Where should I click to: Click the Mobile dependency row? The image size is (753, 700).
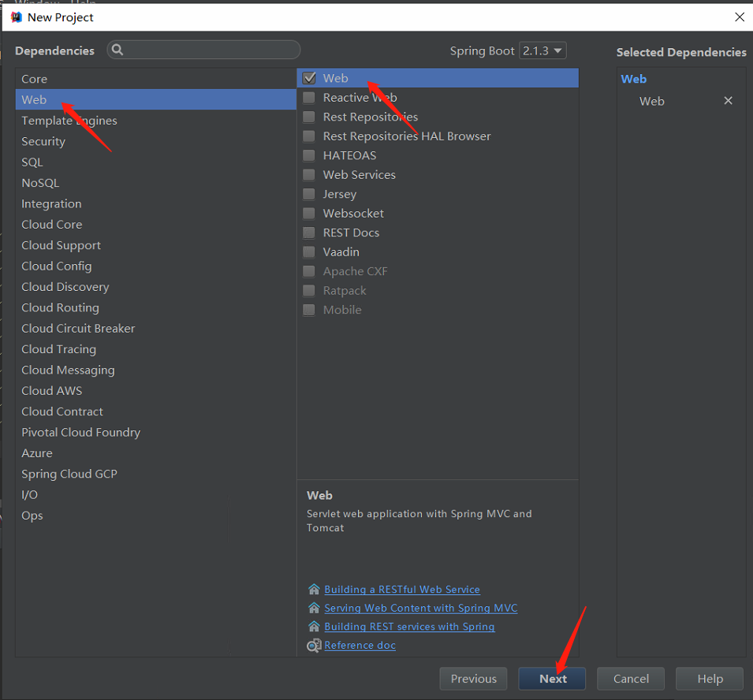(x=438, y=310)
